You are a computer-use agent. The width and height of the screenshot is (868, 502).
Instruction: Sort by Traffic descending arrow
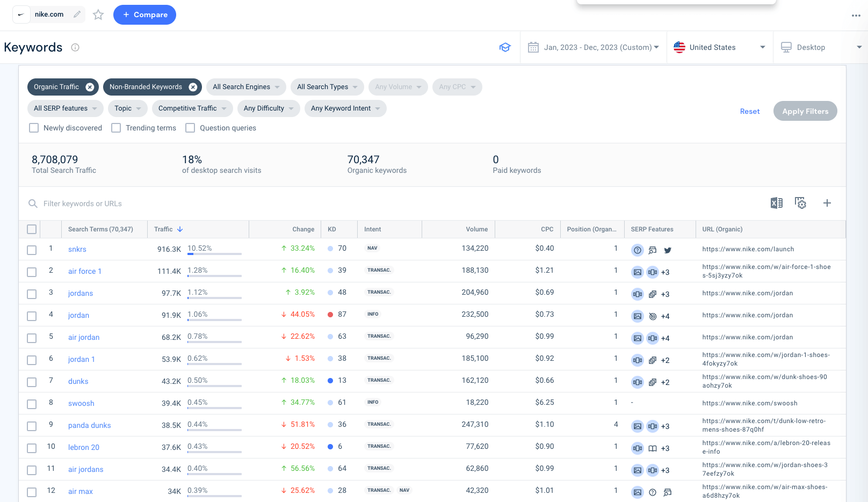pyautogui.click(x=180, y=229)
